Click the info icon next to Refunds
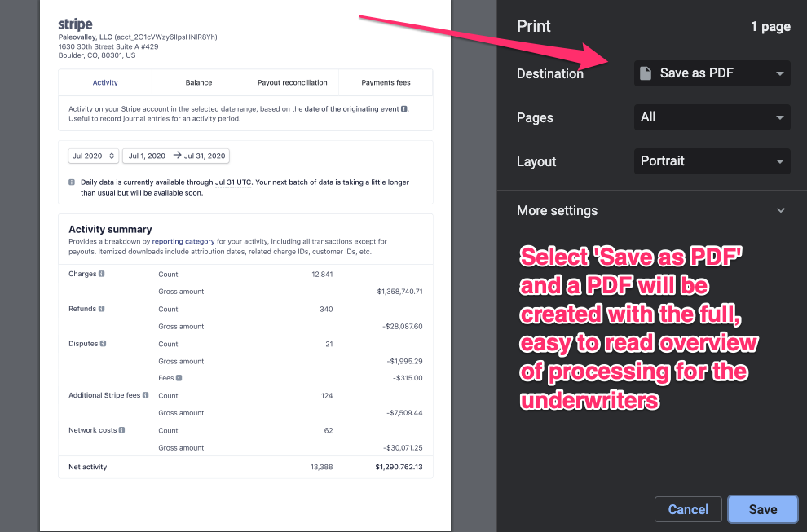The image size is (807, 532). (101, 309)
